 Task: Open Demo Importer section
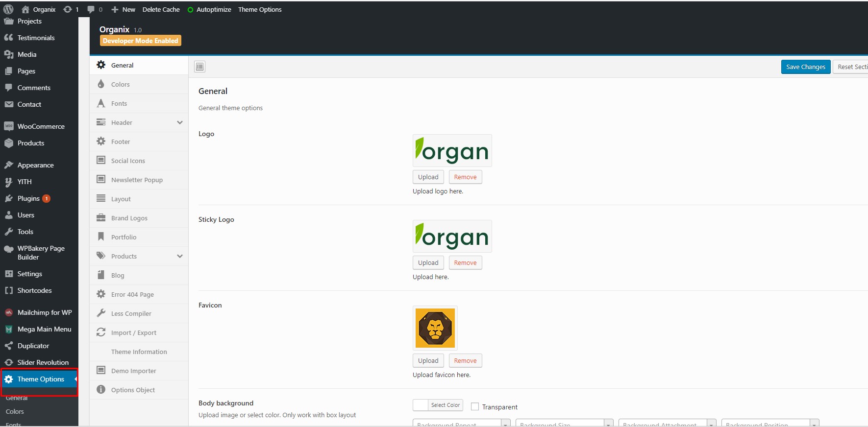[139, 371]
